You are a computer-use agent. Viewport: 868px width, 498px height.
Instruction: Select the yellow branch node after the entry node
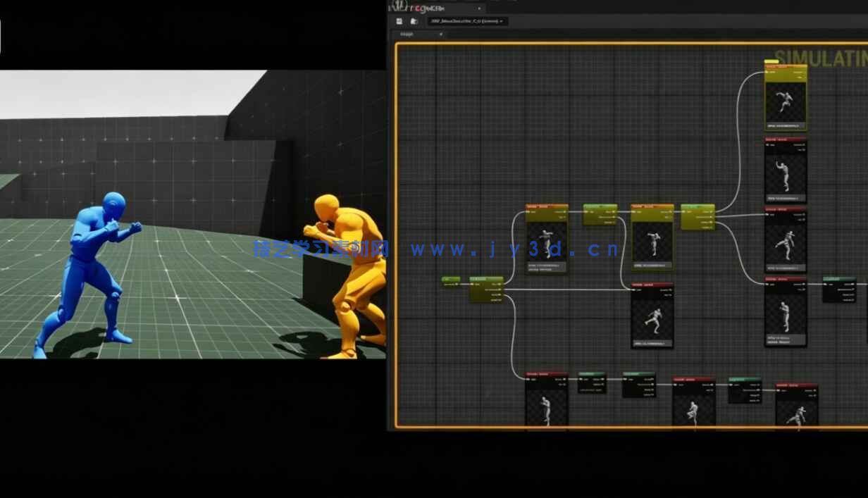click(486, 289)
